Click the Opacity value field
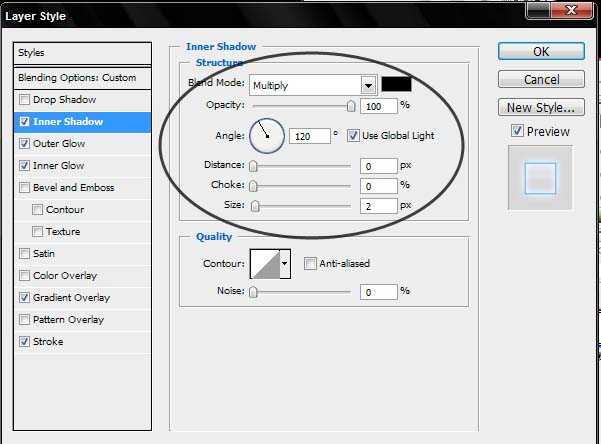The image size is (601, 444). (379, 106)
